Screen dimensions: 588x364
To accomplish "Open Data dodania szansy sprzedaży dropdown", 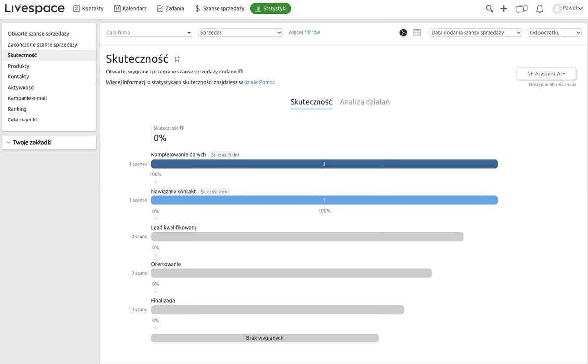I will point(476,33).
